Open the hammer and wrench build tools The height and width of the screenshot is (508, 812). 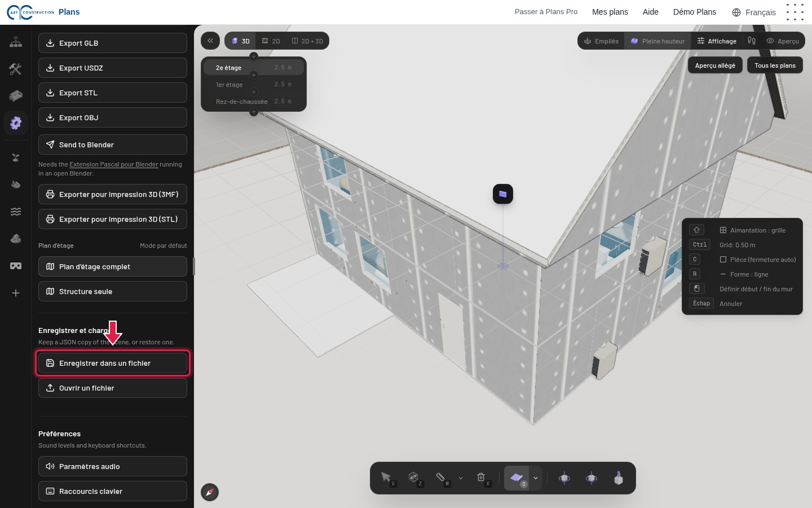tap(16, 69)
